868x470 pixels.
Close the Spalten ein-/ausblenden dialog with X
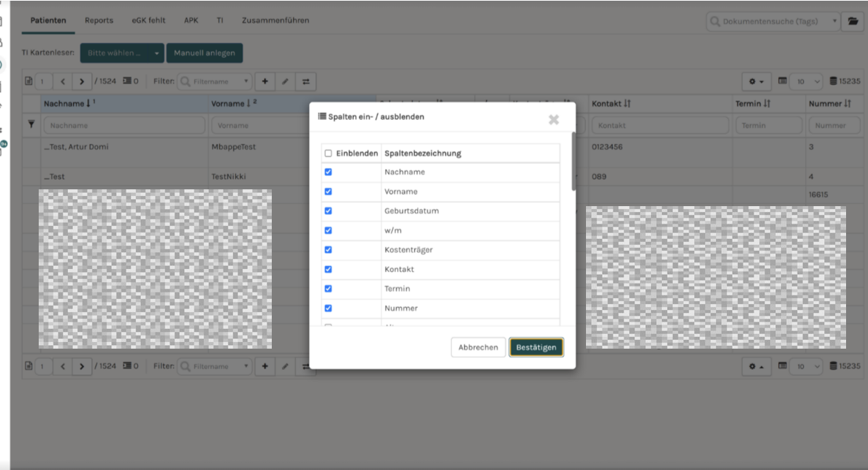click(553, 119)
